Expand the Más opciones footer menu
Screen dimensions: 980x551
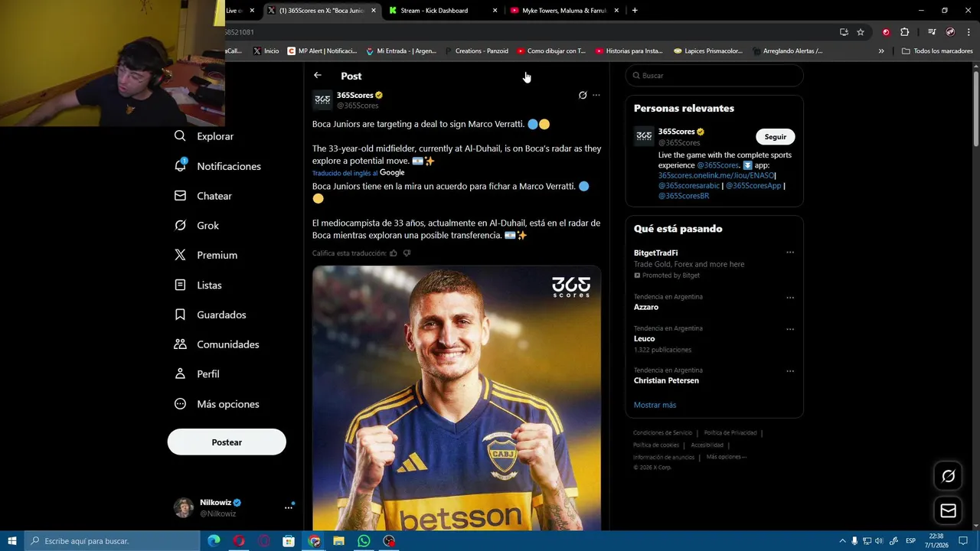(x=726, y=457)
